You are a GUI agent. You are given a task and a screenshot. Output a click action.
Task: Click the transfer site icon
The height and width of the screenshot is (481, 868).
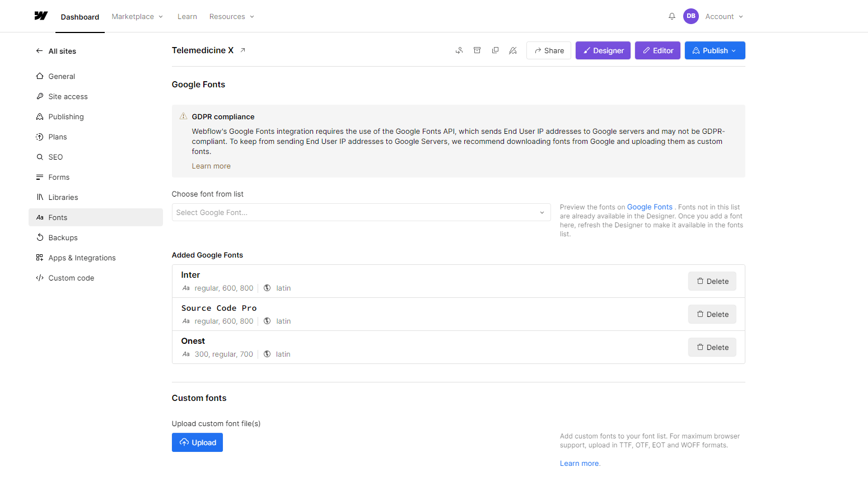[459, 50]
